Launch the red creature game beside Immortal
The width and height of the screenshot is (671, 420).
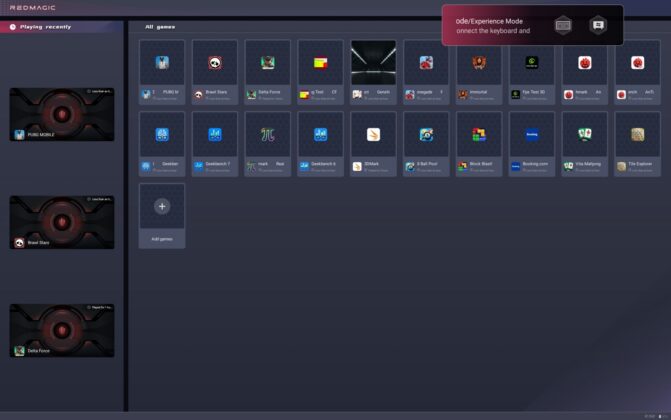(x=426, y=72)
